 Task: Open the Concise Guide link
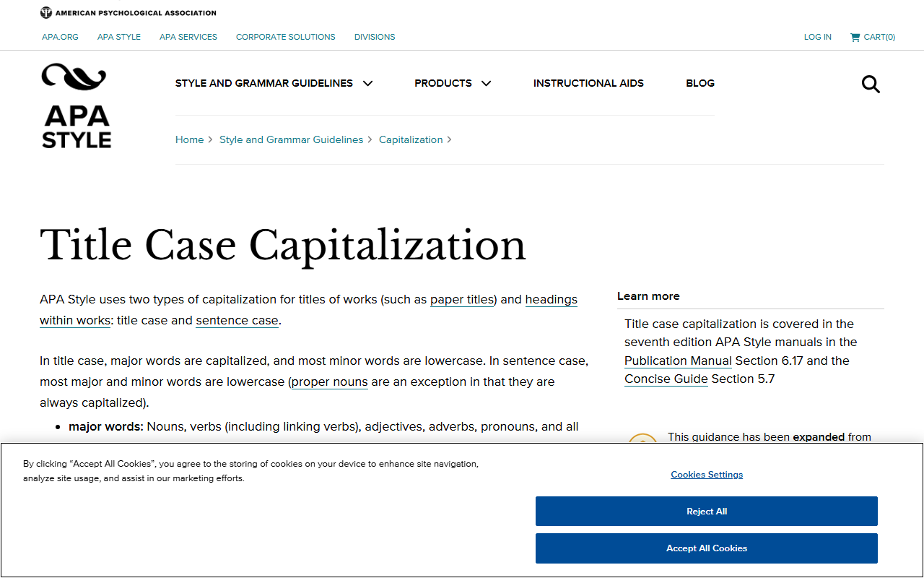(666, 379)
